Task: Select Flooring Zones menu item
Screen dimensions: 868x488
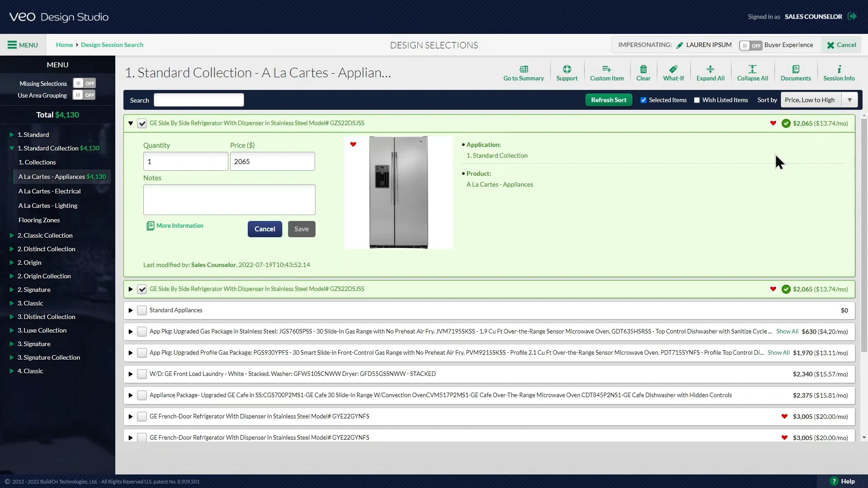Action: point(39,220)
